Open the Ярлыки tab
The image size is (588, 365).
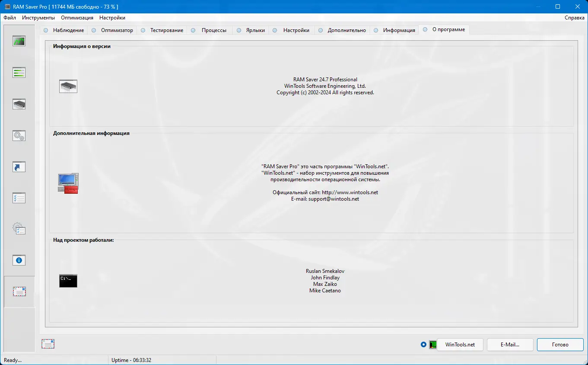251,30
